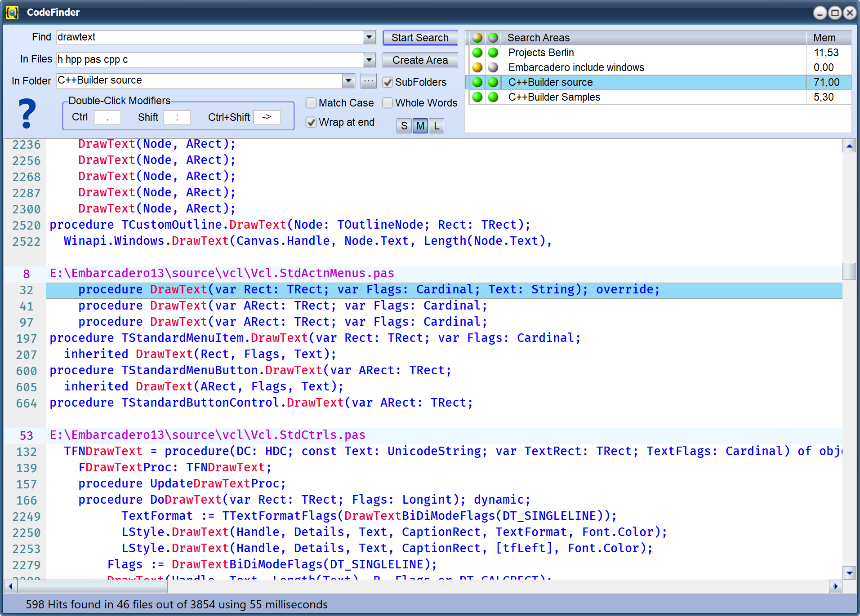Click the In Folder field C++Builder source
860x616 pixels.
click(199, 80)
